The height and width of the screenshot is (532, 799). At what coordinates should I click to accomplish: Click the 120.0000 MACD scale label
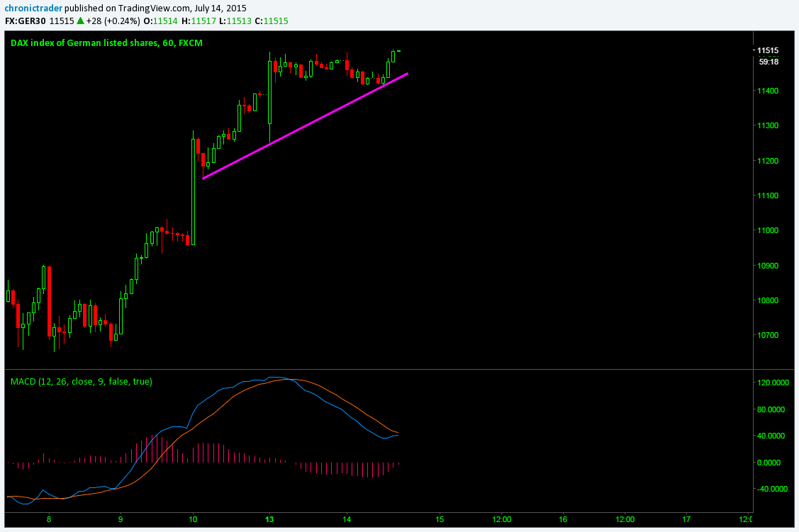point(773,383)
